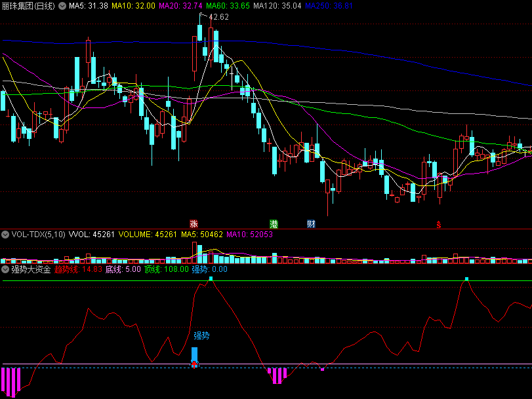Select the 底线: 5.00 value
This screenshot has height=399, width=532.
pyautogui.click(x=123, y=269)
